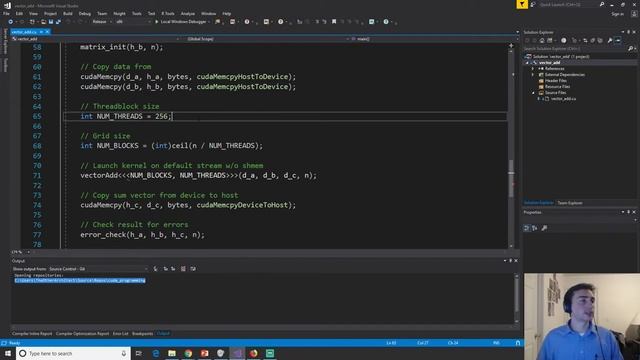Expand References node in Solution Explorer
The height and width of the screenshot is (360, 640).
pos(533,69)
